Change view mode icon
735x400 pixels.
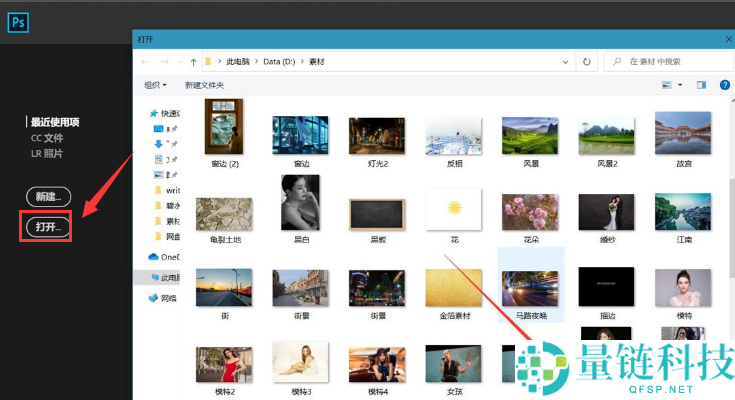click(x=666, y=85)
